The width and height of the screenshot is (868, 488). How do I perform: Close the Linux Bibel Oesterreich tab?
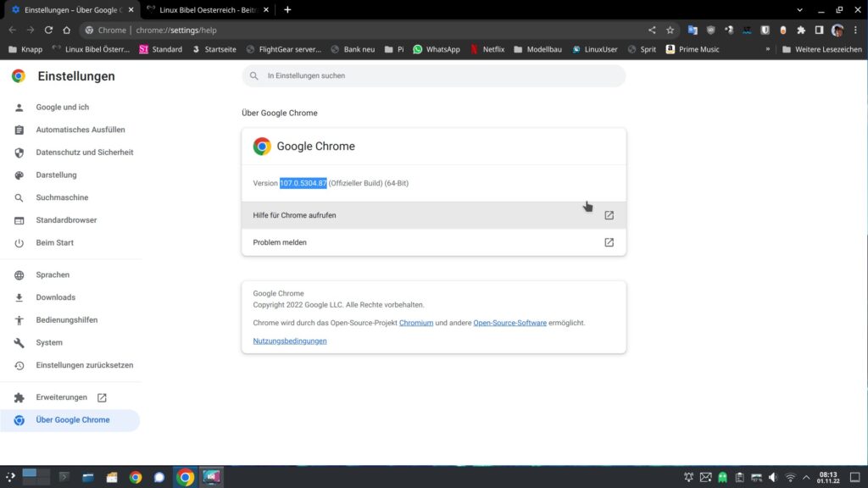[266, 10]
